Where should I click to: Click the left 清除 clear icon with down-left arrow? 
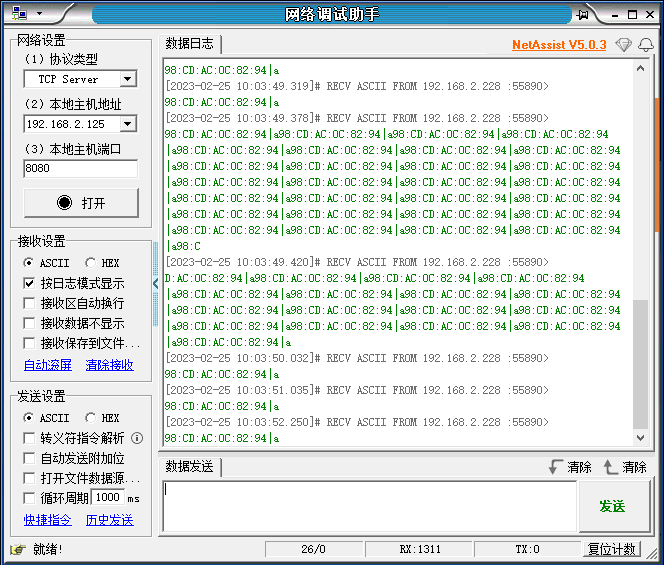(570, 467)
